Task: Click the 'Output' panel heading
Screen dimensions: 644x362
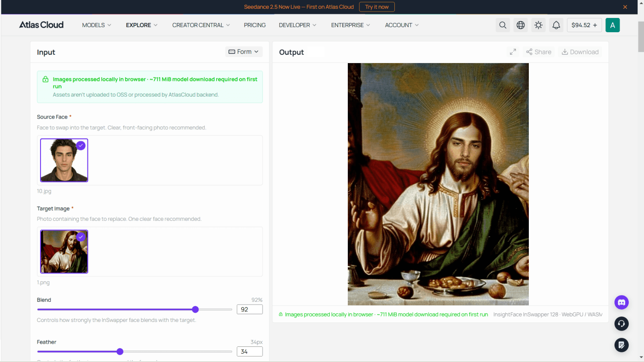Action: tap(292, 52)
